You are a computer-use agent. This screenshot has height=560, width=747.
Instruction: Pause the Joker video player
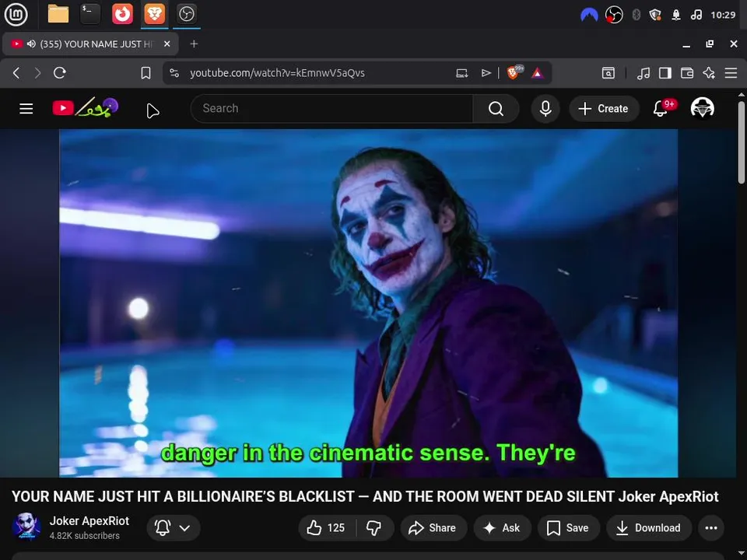tap(368, 303)
